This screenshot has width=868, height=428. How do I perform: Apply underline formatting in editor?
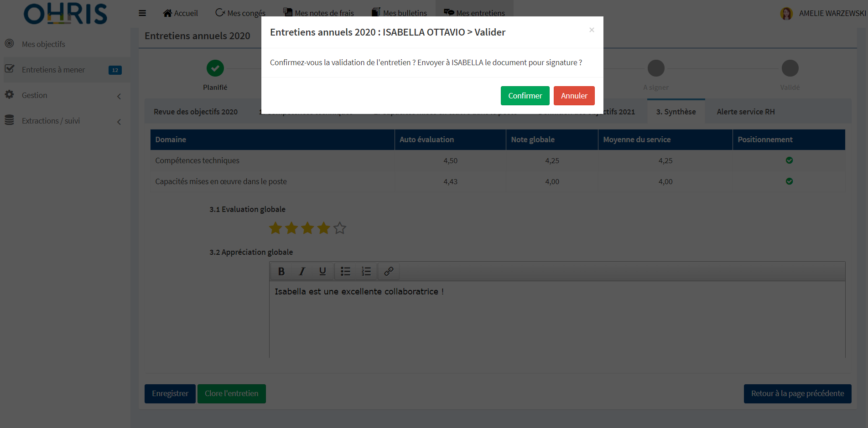coord(322,271)
